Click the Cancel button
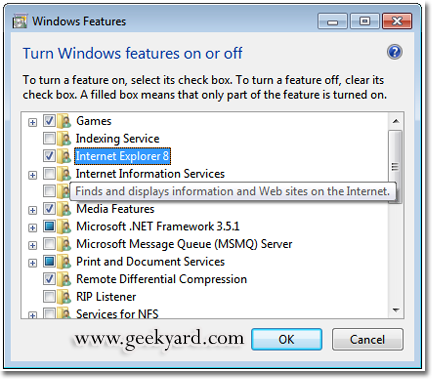 click(x=367, y=339)
